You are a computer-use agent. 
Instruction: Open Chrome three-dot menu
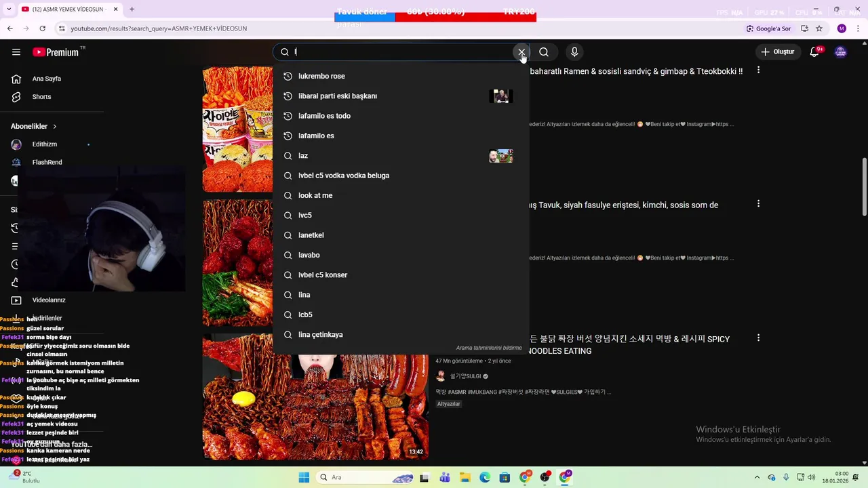pos(859,28)
